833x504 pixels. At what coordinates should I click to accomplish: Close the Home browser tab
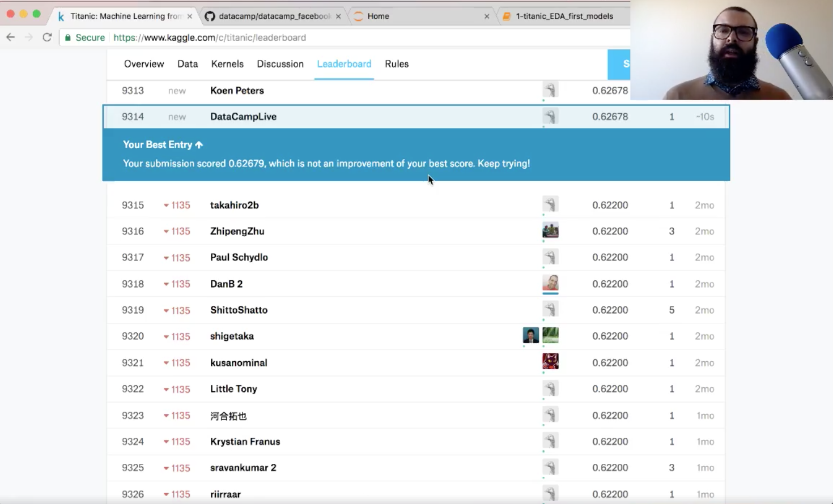(487, 16)
